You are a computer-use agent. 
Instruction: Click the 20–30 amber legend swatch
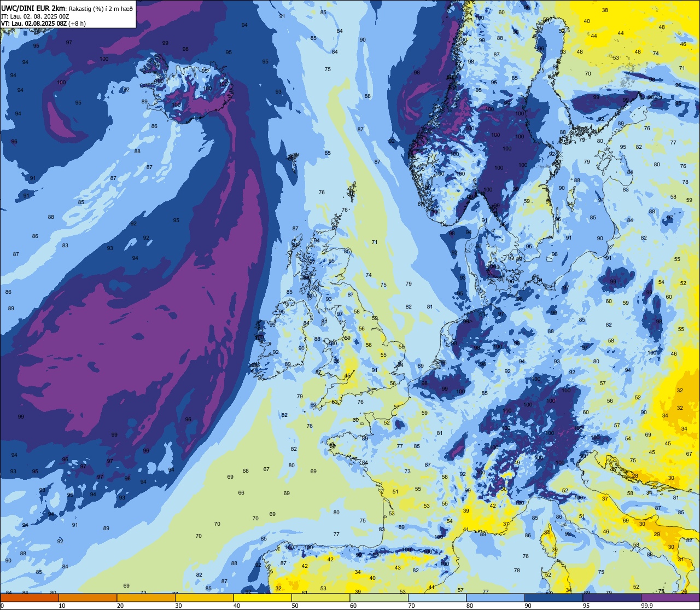146,597
